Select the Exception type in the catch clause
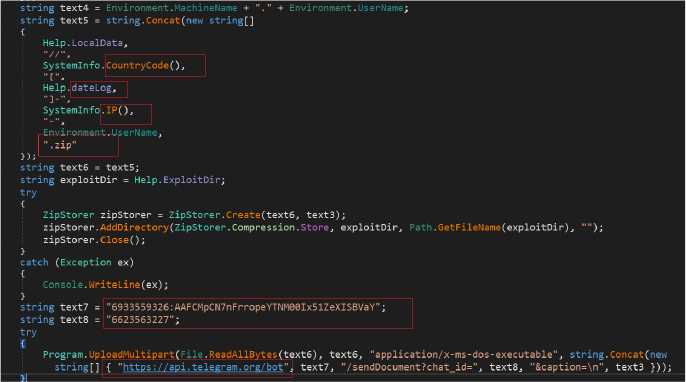This screenshot has width=686, height=382. (86, 263)
